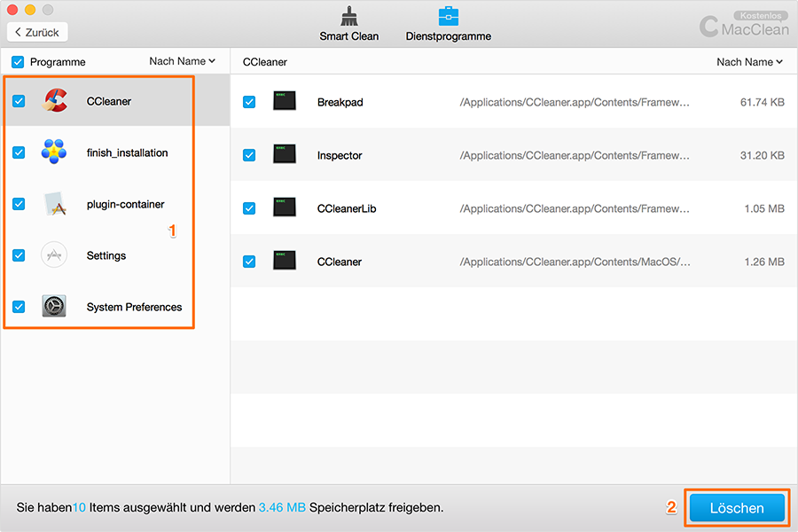Screen dimensions: 798x532
Task: Minimize the window with yellow button
Action: pyautogui.click(x=30, y=10)
